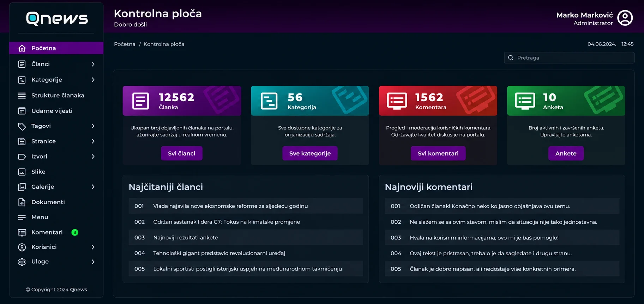Viewport: 644px width, 304px height.
Task: Click the Svi komentari button
Action: click(438, 153)
